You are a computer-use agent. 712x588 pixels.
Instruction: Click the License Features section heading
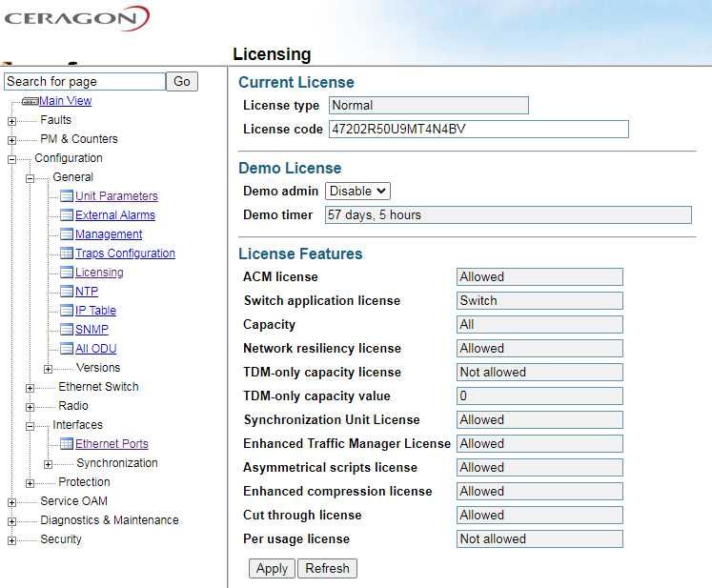point(300,253)
